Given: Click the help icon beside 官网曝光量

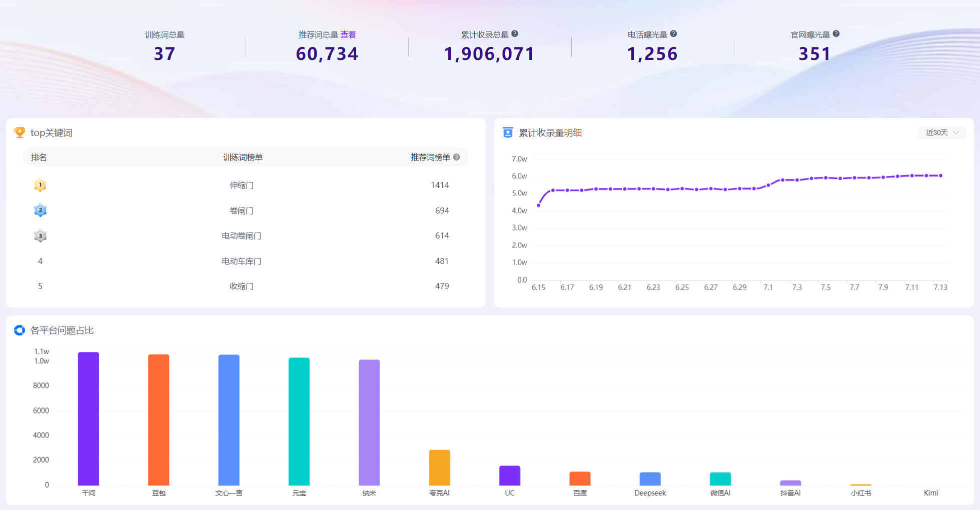Looking at the screenshot, I should pyautogui.click(x=836, y=34).
